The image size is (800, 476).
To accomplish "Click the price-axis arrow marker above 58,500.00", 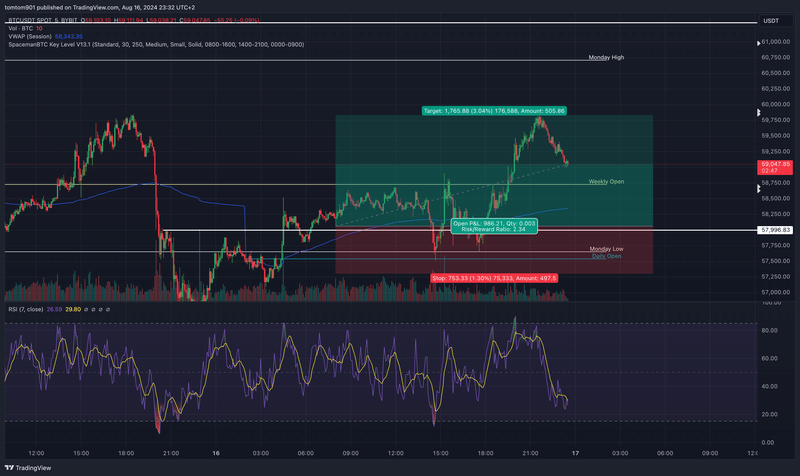I will [x=758, y=189].
